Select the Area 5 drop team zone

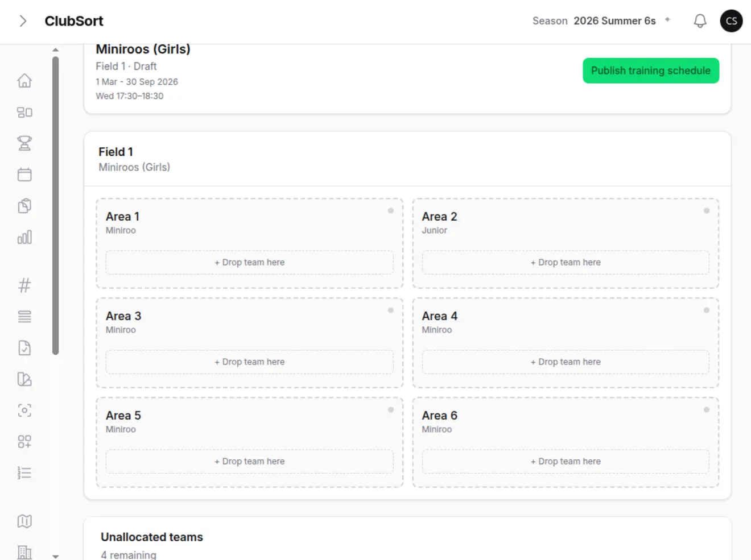coord(250,462)
